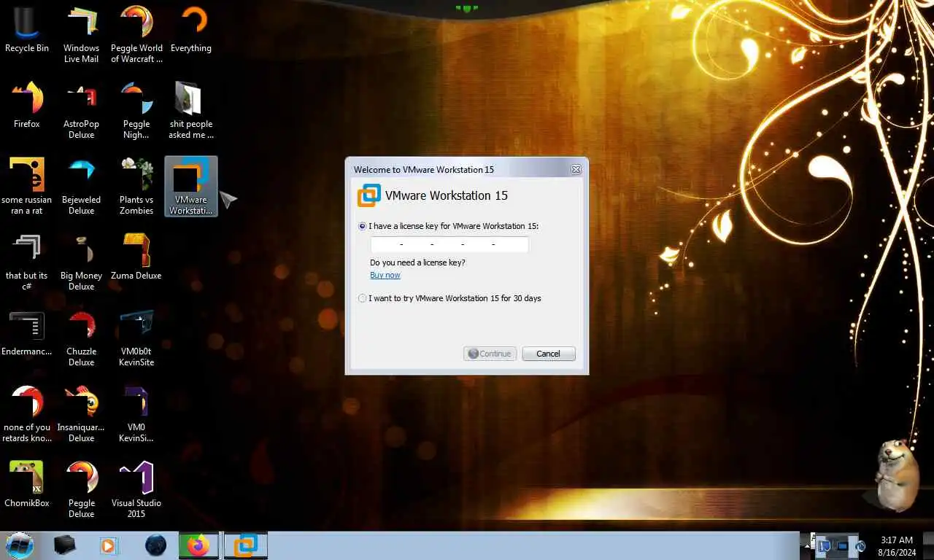
Task: Select Bejeweled Deluxe desktop icon
Action: (82, 187)
